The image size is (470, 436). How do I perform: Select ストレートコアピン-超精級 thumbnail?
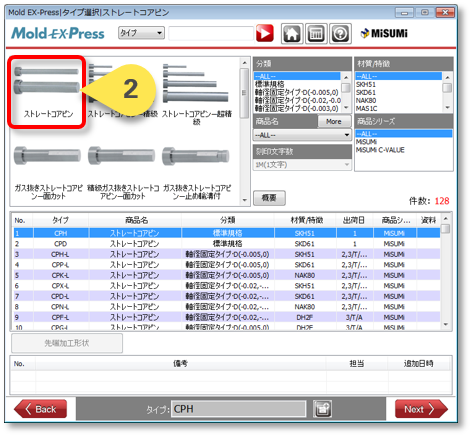coord(197,94)
